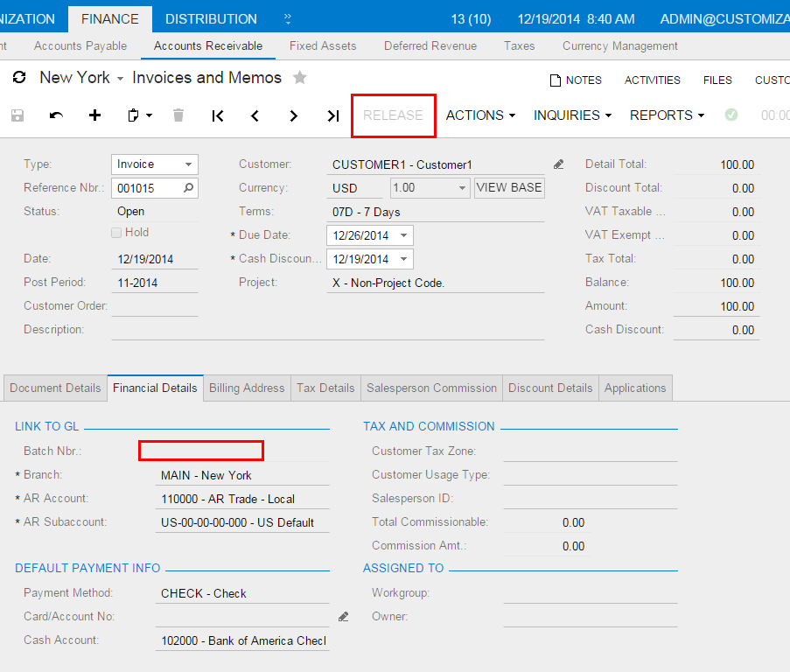Add a new record with plus icon
Viewport: 790px width, 672px height.
point(95,115)
